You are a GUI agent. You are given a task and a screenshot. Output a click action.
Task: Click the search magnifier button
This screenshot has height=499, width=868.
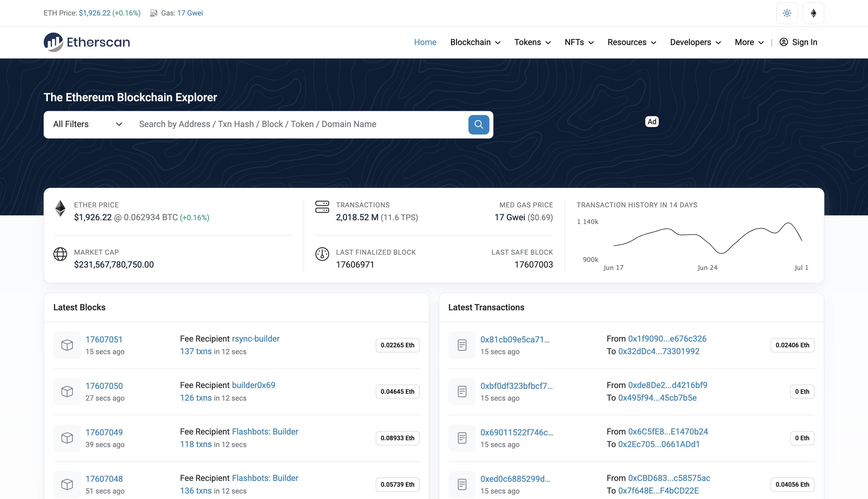click(478, 124)
